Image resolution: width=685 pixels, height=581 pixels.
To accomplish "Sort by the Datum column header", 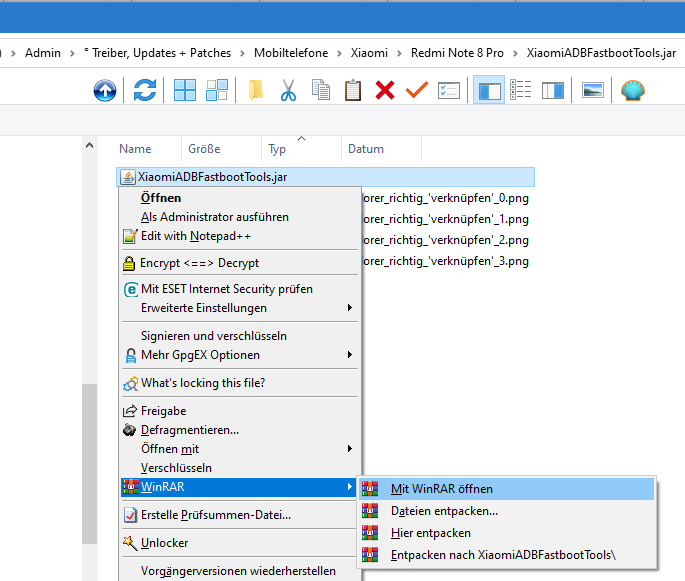I will coord(381,149).
